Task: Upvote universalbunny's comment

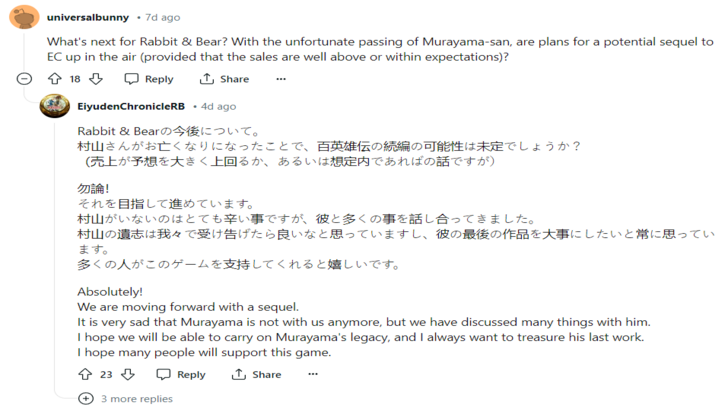Action: click(54, 79)
